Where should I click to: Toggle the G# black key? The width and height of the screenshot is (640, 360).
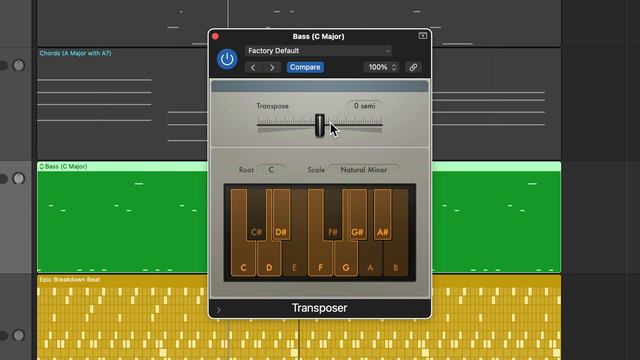[x=358, y=214]
